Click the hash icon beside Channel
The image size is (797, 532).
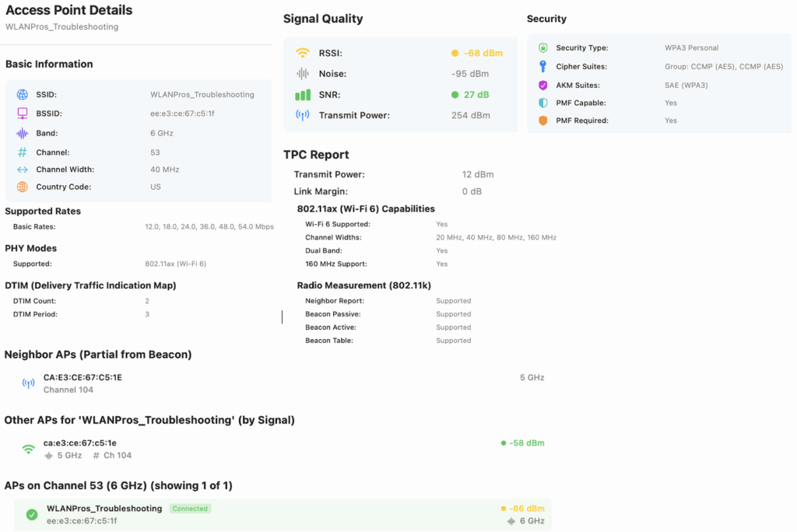(x=22, y=152)
